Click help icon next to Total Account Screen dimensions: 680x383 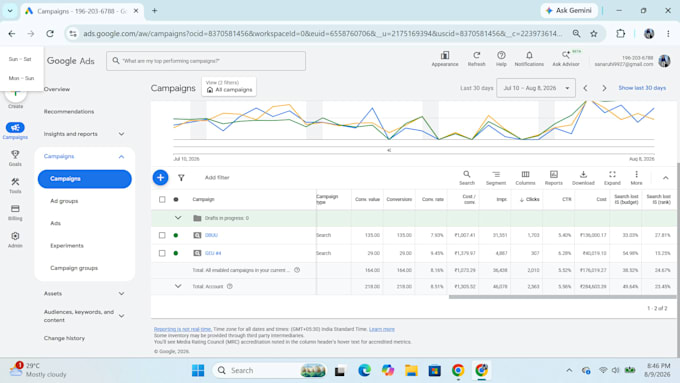[230, 286]
